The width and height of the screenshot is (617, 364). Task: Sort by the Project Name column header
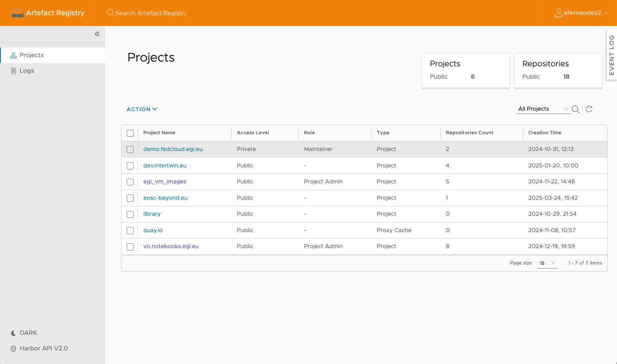tap(159, 133)
